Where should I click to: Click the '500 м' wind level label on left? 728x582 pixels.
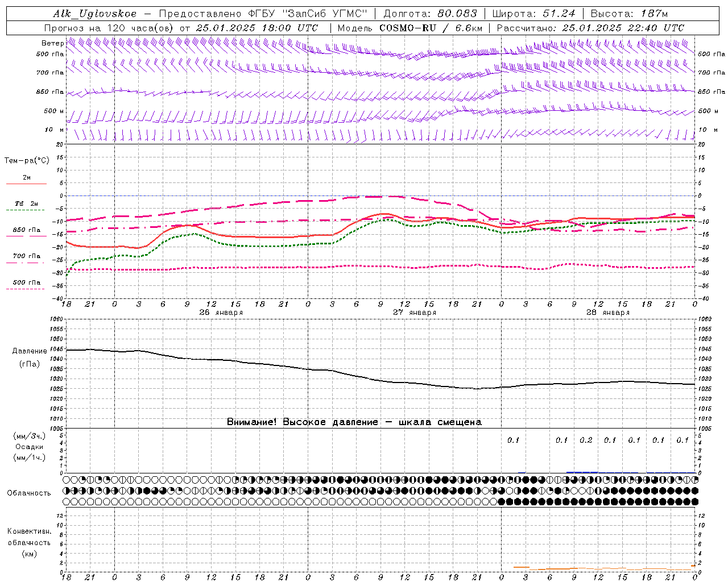coord(54,111)
